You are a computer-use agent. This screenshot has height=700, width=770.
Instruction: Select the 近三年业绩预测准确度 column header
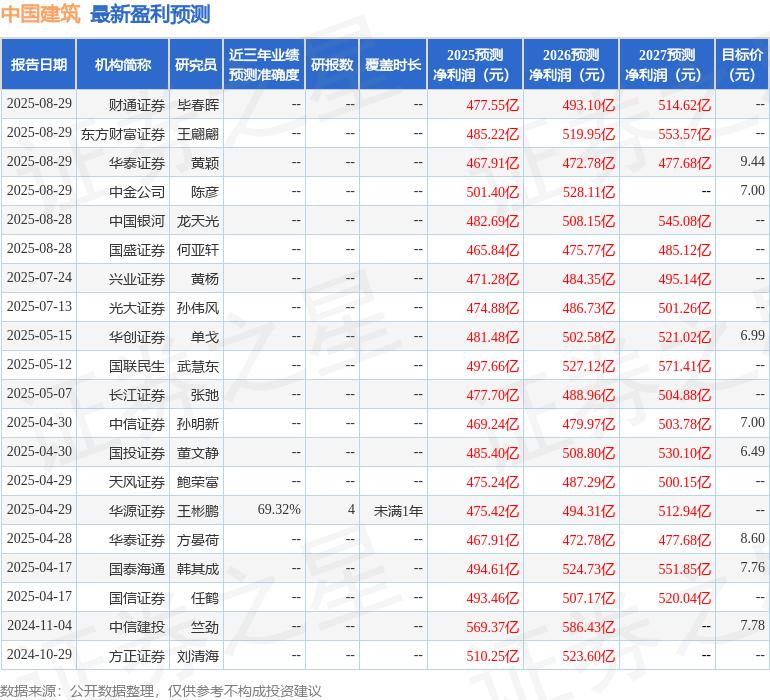point(264,64)
